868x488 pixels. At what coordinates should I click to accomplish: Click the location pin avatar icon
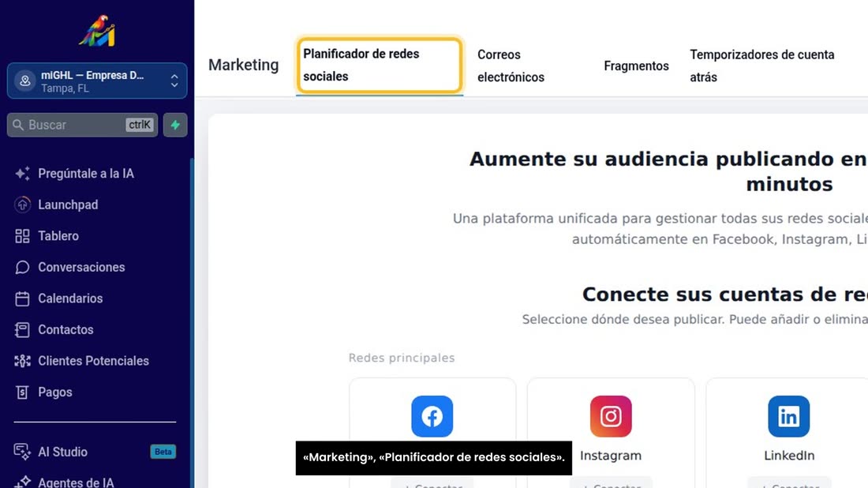[25, 81]
